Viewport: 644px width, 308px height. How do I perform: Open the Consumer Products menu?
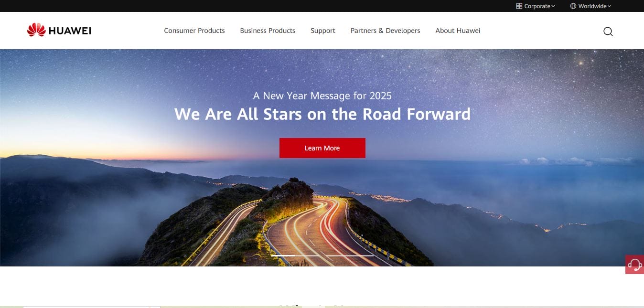(194, 31)
